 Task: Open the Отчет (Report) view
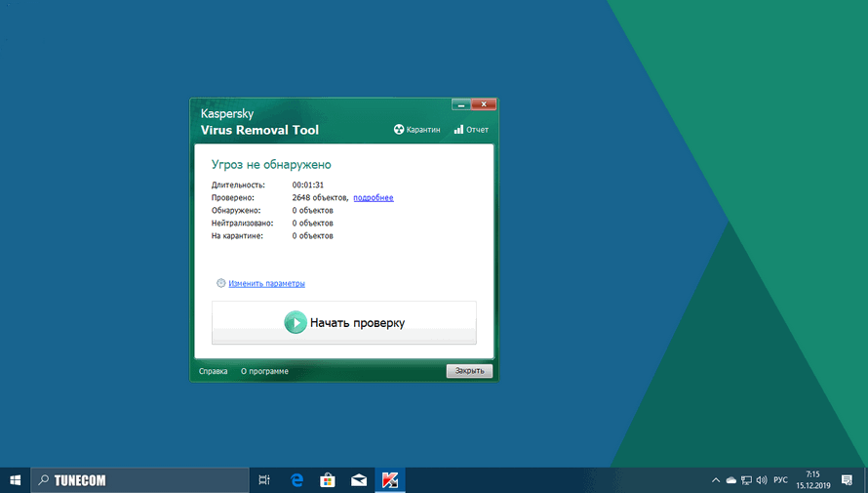(x=471, y=130)
